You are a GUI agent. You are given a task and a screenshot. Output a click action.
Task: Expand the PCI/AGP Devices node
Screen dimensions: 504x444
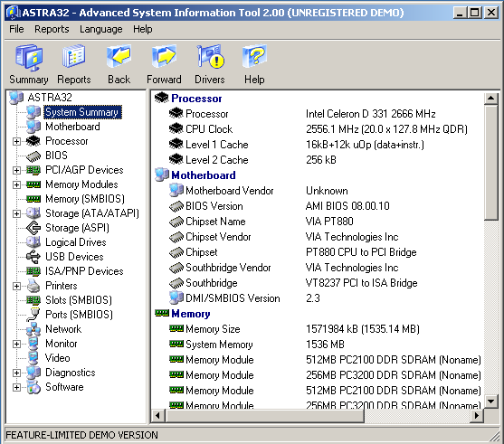pos(16,170)
